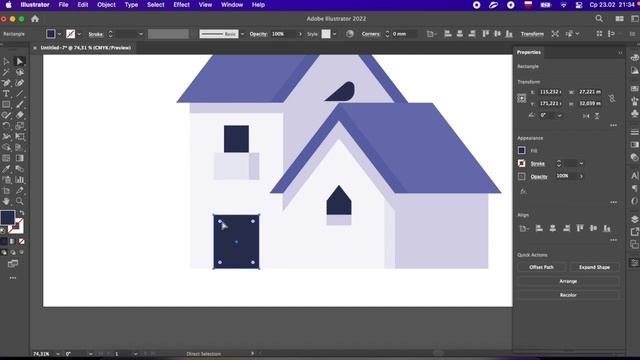Open the Layers panel icon in dock

634,220
